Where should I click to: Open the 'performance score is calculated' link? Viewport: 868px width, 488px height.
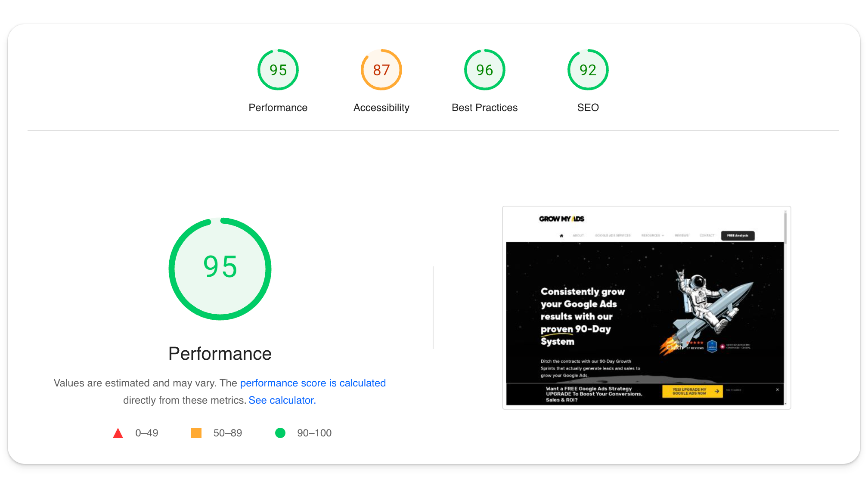[313, 383]
